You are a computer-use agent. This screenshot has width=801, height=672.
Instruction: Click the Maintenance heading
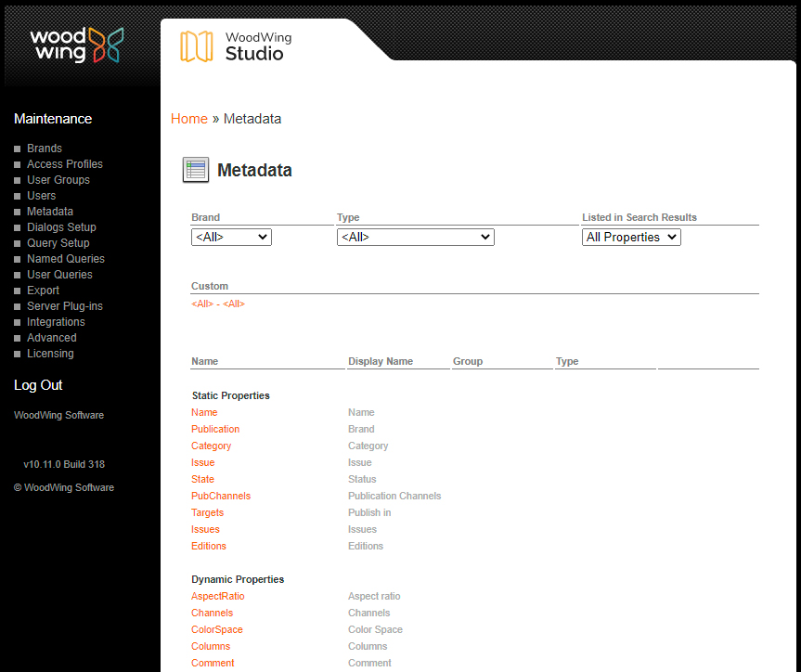(x=53, y=119)
